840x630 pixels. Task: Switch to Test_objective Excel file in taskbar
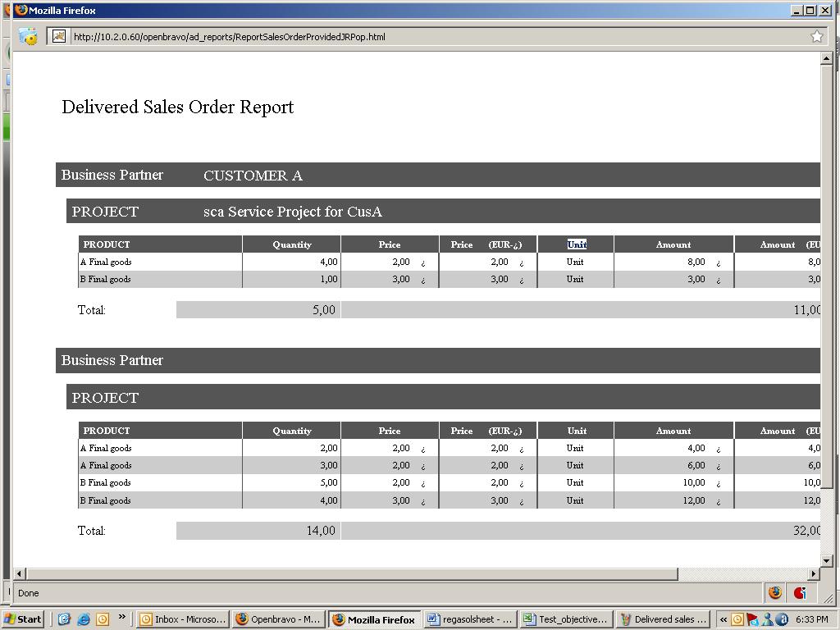coord(566,619)
